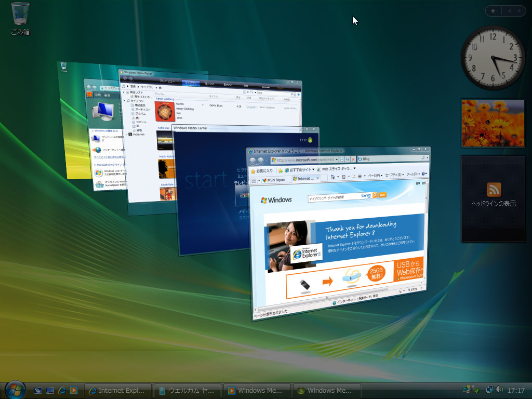Click the volume icon in the system tray
This screenshot has width=532, height=399.
(x=499, y=389)
